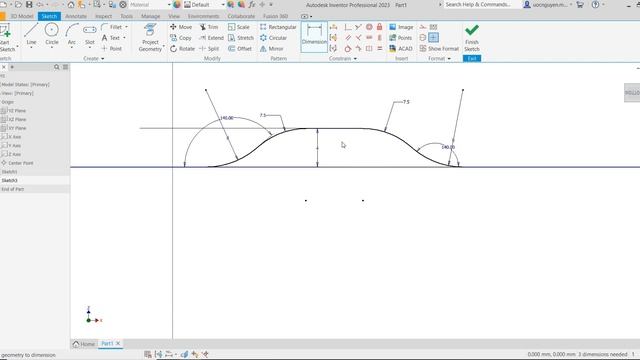
Task: Open the Home document tab
Action: [84, 344]
